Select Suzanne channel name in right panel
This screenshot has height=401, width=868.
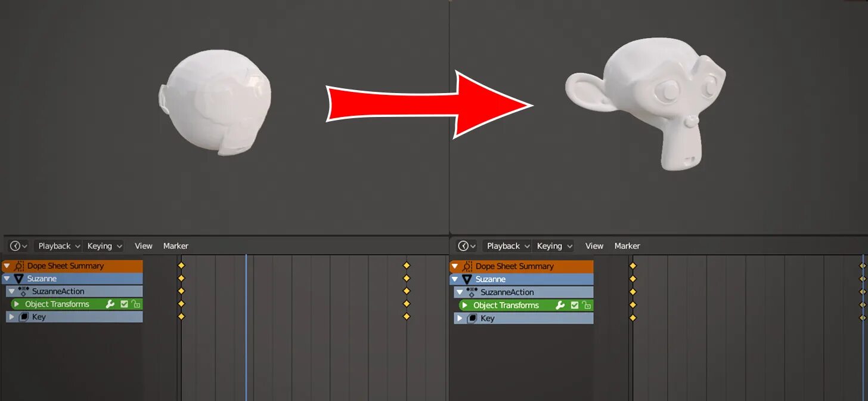[x=491, y=279]
